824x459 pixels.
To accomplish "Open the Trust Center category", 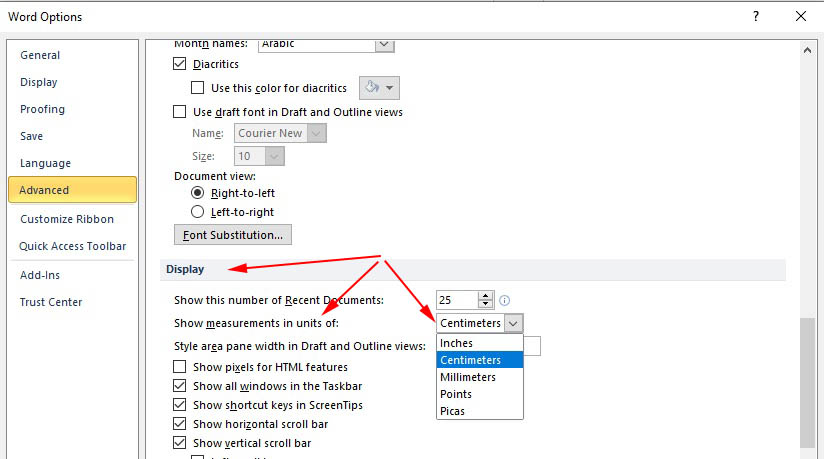I will coord(51,302).
